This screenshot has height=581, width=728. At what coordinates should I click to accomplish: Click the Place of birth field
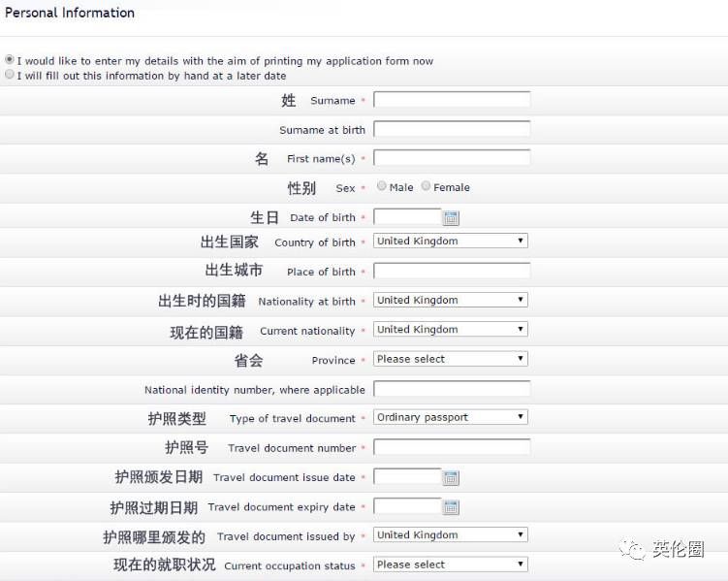pyautogui.click(x=452, y=271)
